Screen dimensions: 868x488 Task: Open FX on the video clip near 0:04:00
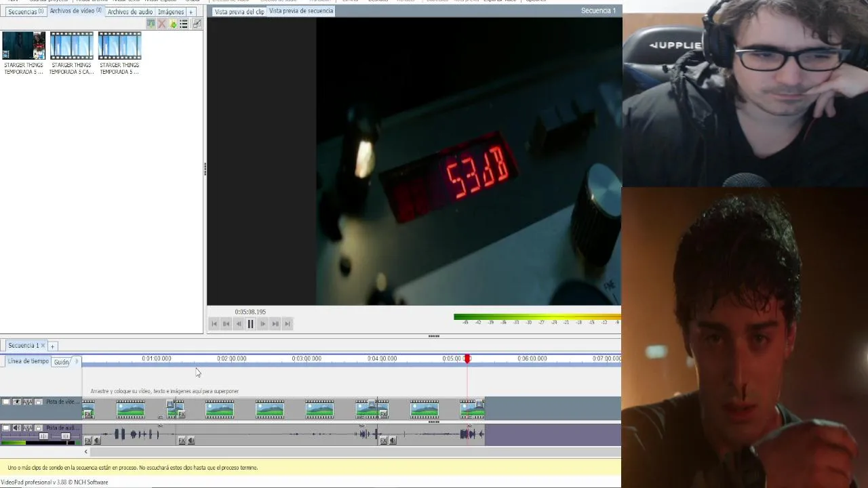[383, 414]
